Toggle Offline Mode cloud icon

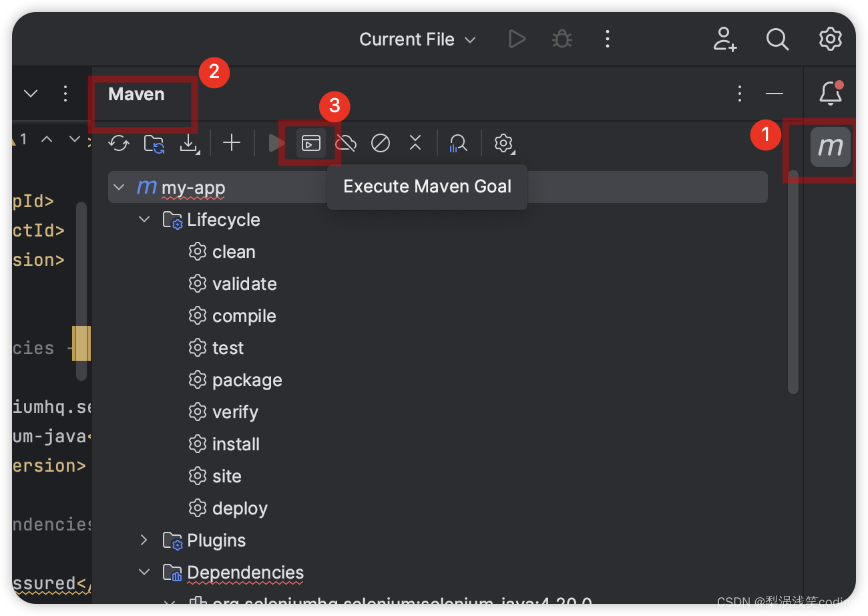[x=346, y=143]
